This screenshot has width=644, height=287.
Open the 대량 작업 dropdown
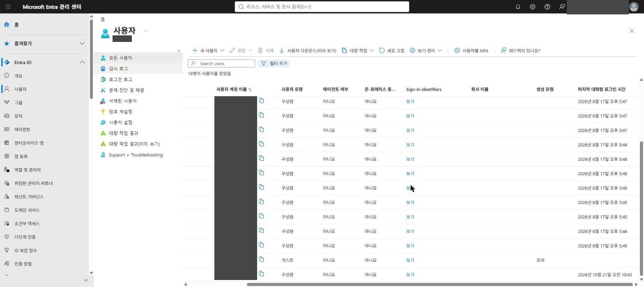(x=357, y=51)
